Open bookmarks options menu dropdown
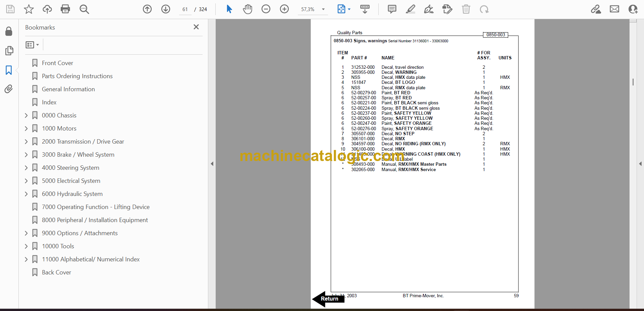This screenshot has height=311, width=644. pos(33,45)
